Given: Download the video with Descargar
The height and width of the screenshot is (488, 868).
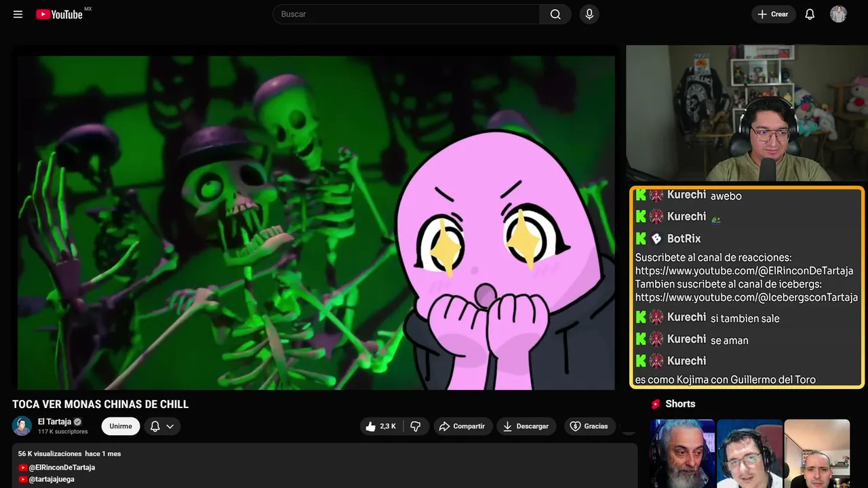Looking at the screenshot, I should pos(526,426).
